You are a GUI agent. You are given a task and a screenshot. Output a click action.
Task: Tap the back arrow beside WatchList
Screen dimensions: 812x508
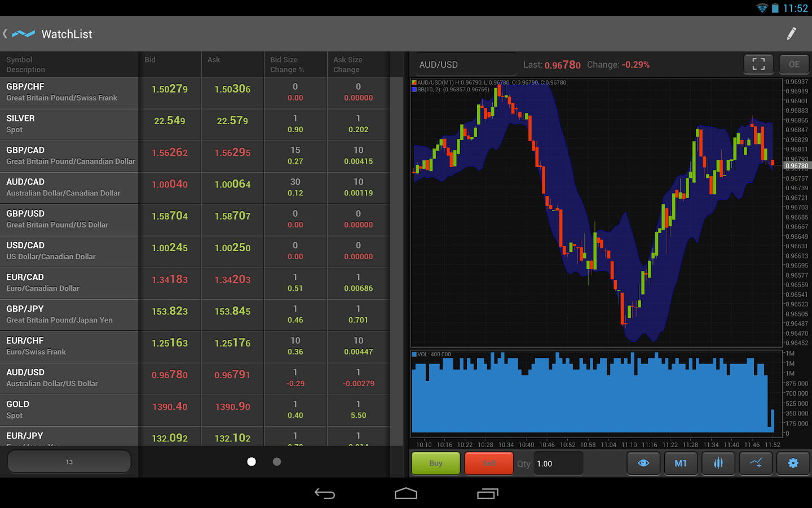[x=5, y=34]
